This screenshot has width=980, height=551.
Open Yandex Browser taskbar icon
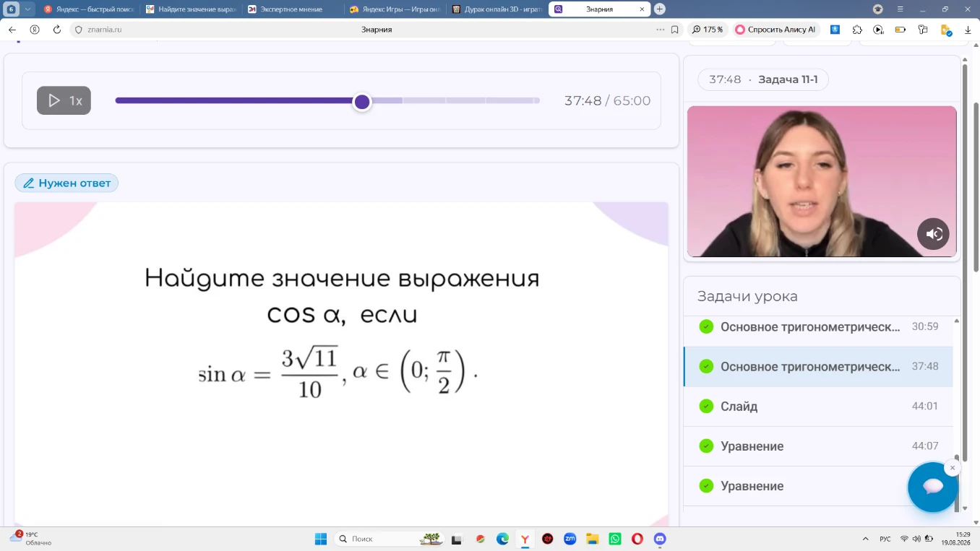pyautogui.click(x=525, y=539)
